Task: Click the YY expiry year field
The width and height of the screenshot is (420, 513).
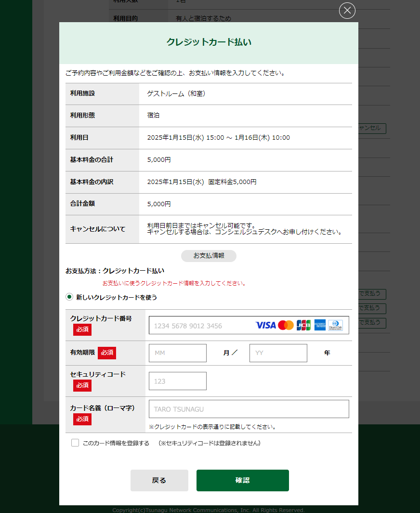Action: (278, 353)
